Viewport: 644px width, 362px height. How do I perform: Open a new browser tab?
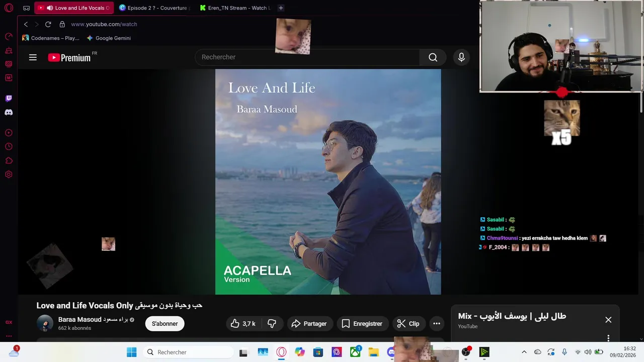[x=281, y=8]
